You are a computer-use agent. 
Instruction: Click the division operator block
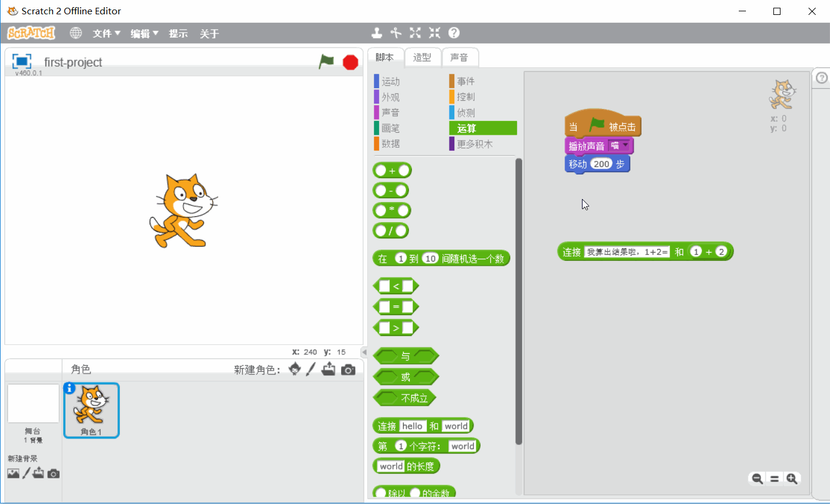tap(391, 231)
